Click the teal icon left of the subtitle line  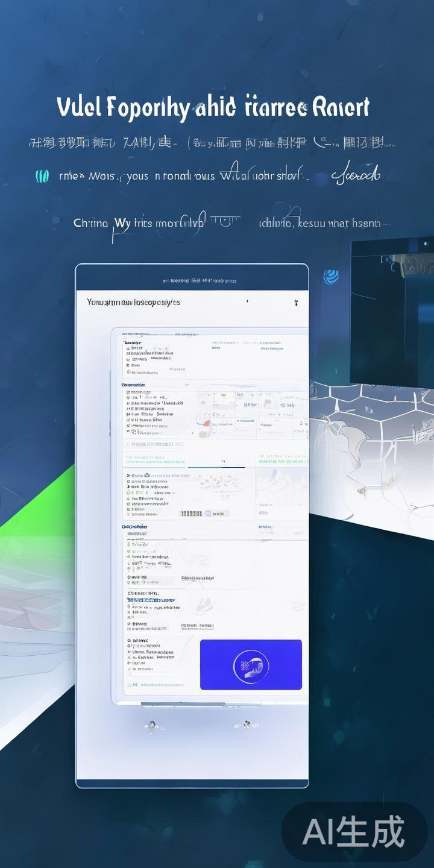[x=42, y=176]
